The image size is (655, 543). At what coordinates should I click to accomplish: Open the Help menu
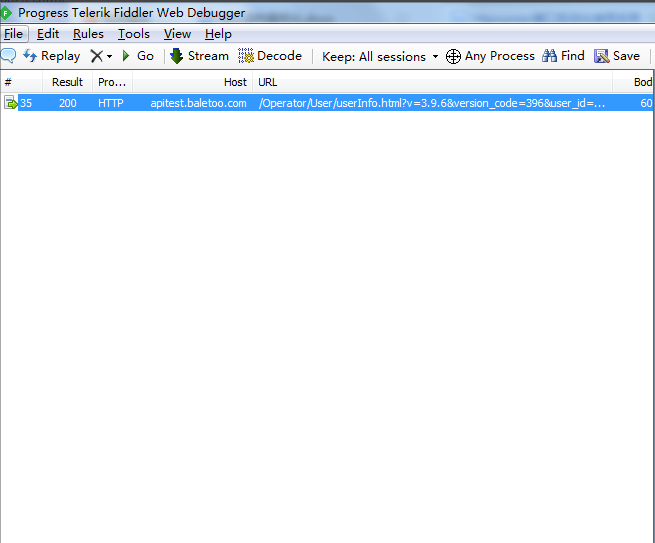(x=218, y=34)
